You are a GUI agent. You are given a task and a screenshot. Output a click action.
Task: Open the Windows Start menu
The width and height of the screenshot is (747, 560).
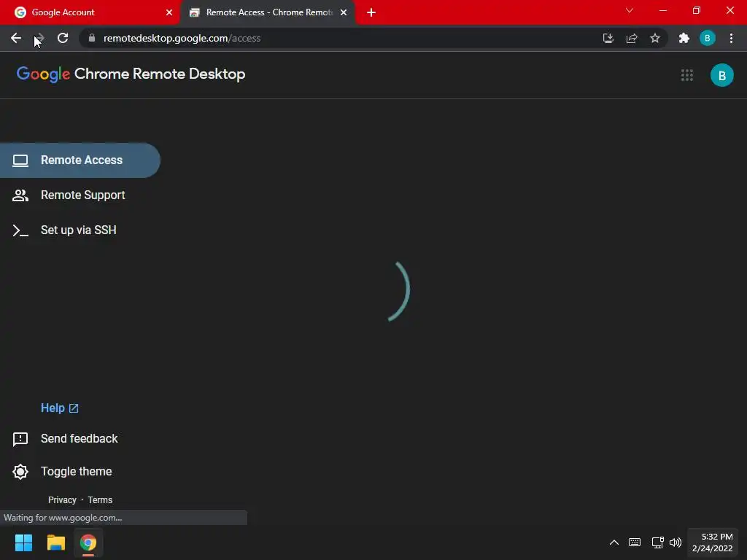click(23, 542)
